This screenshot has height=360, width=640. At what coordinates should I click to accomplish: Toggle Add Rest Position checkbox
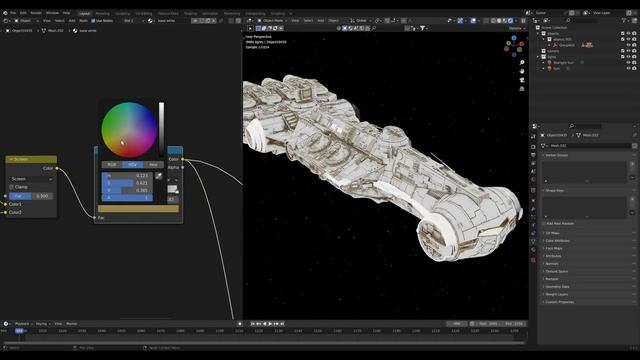(x=544, y=224)
